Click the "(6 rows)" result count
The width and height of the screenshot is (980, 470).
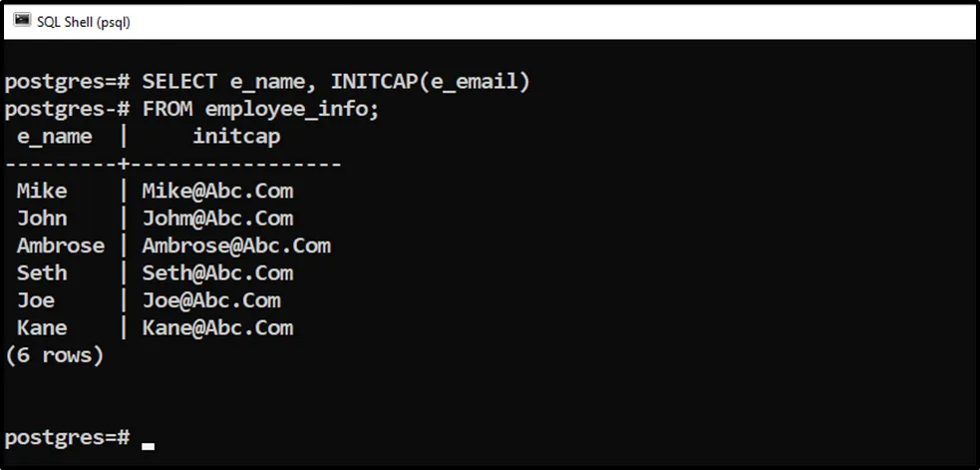(54, 354)
